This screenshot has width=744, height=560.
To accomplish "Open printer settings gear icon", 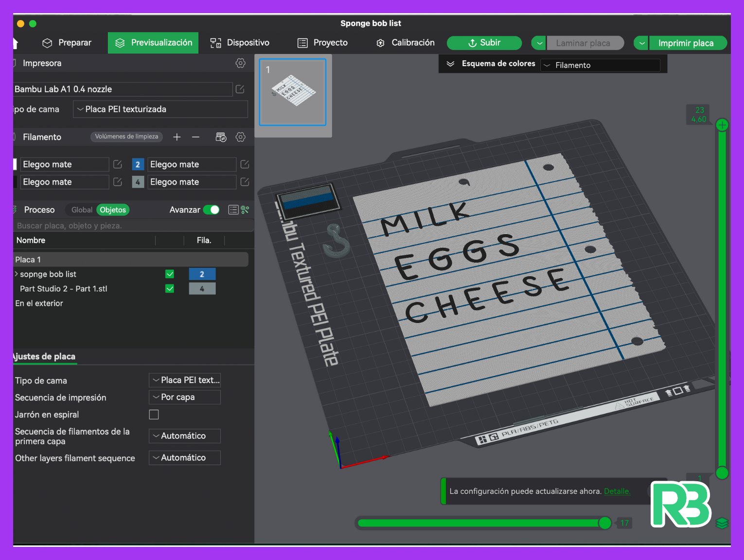I will [x=240, y=63].
